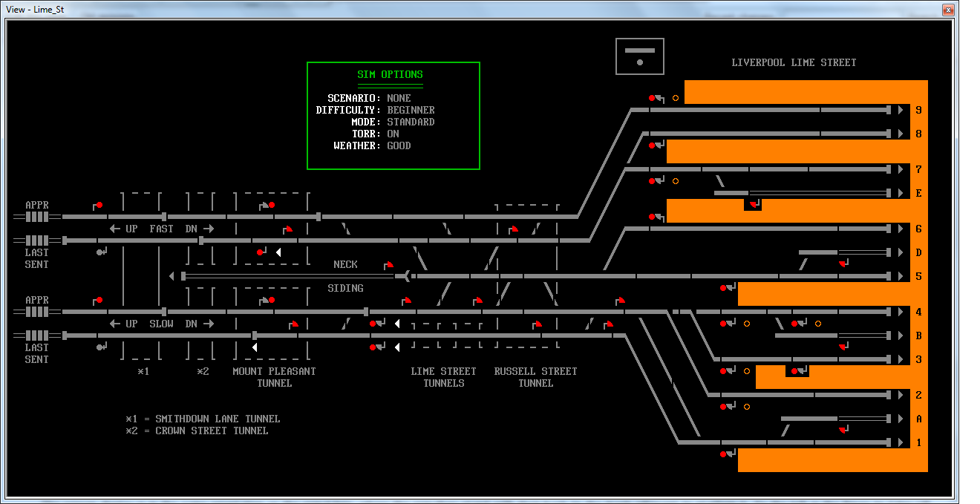Click the mid-platform red signal on platform 3

tap(794, 371)
